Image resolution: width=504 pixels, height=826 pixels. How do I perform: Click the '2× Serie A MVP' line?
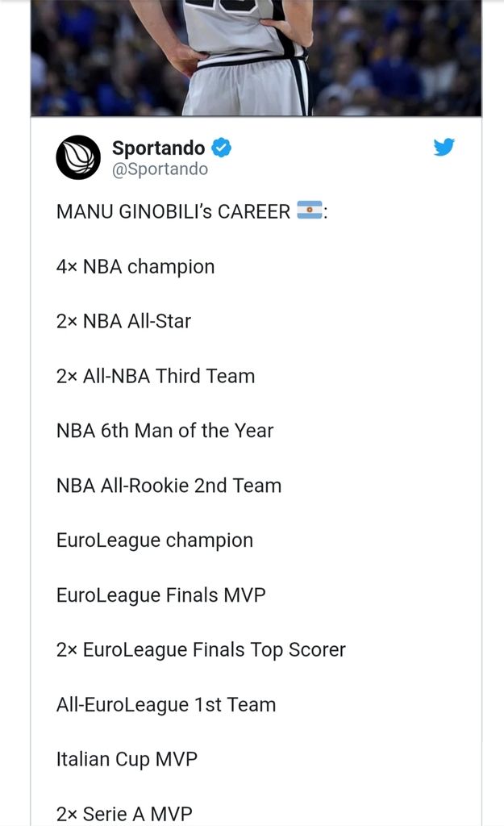pos(124,813)
